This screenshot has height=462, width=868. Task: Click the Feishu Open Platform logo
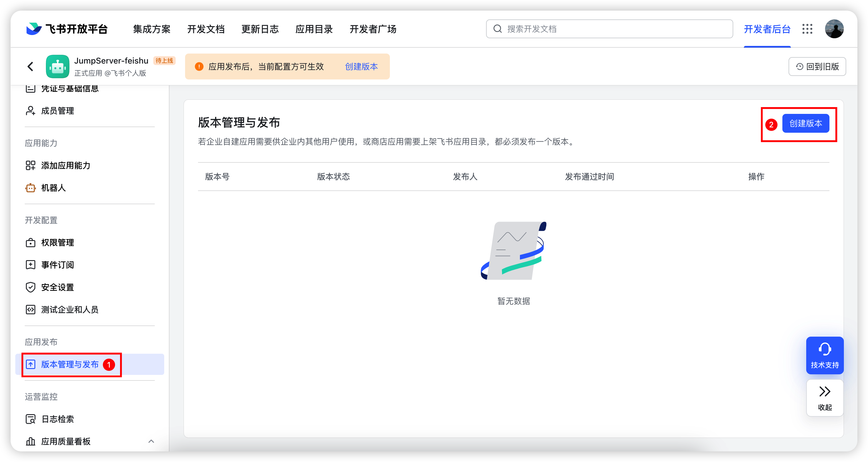pyautogui.click(x=67, y=29)
